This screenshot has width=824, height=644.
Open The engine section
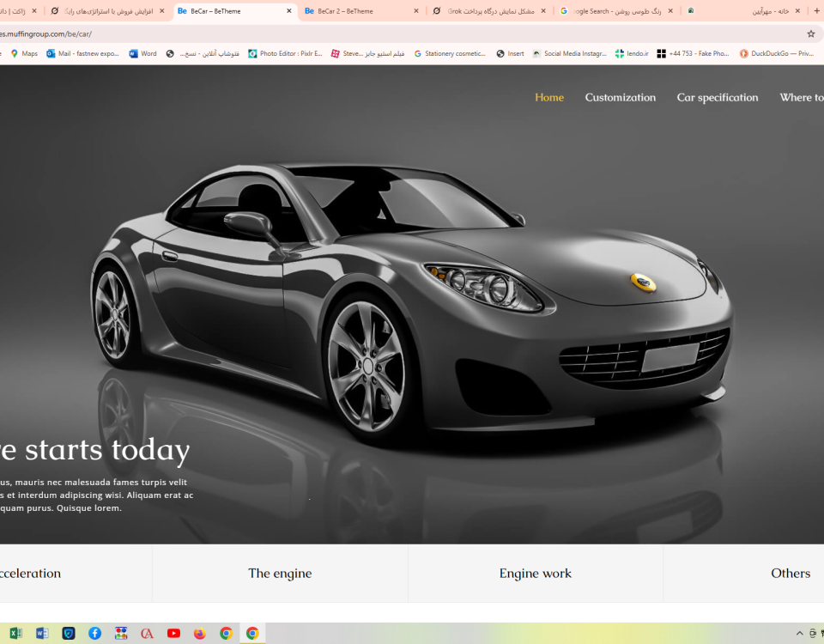tap(280, 574)
